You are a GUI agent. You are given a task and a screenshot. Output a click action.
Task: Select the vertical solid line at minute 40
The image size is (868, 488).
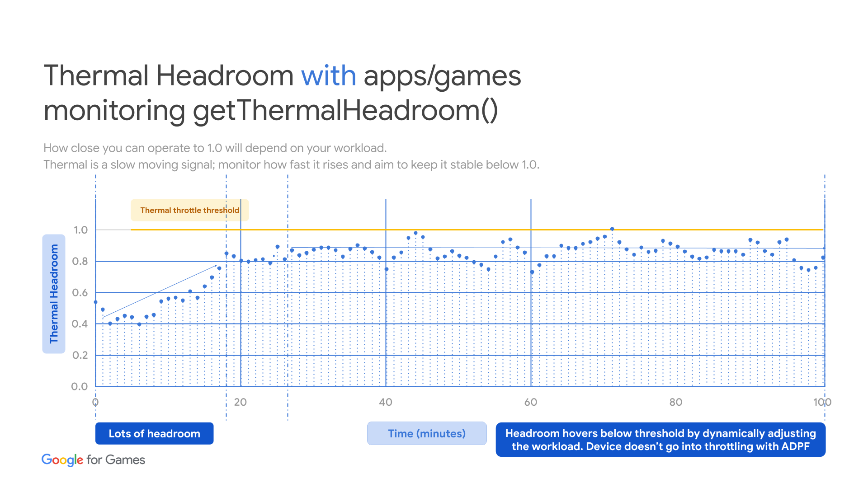coord(385,298)
